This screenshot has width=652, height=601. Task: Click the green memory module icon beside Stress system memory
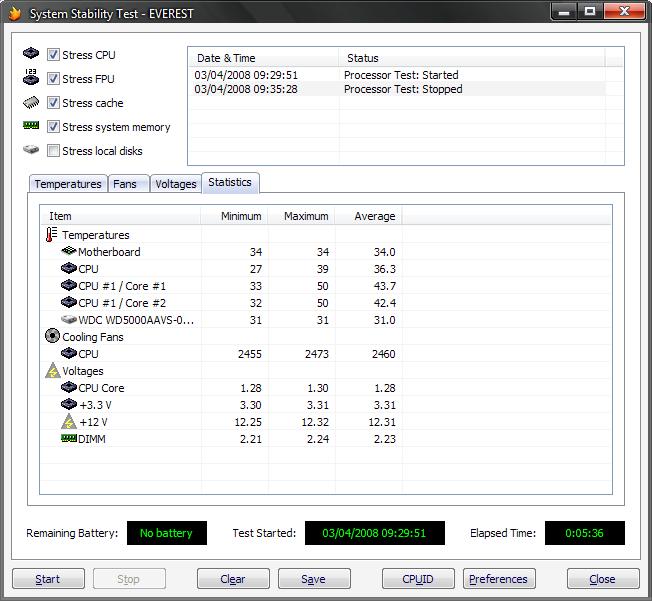31,125
